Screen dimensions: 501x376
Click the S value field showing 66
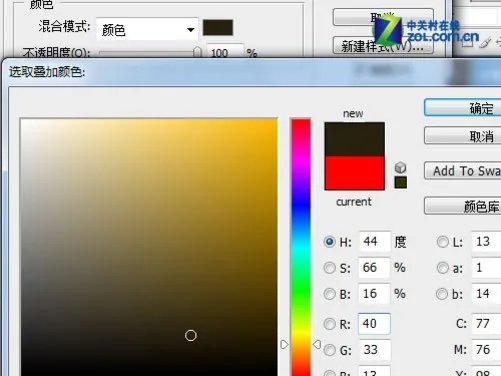[x=374, y=267]
